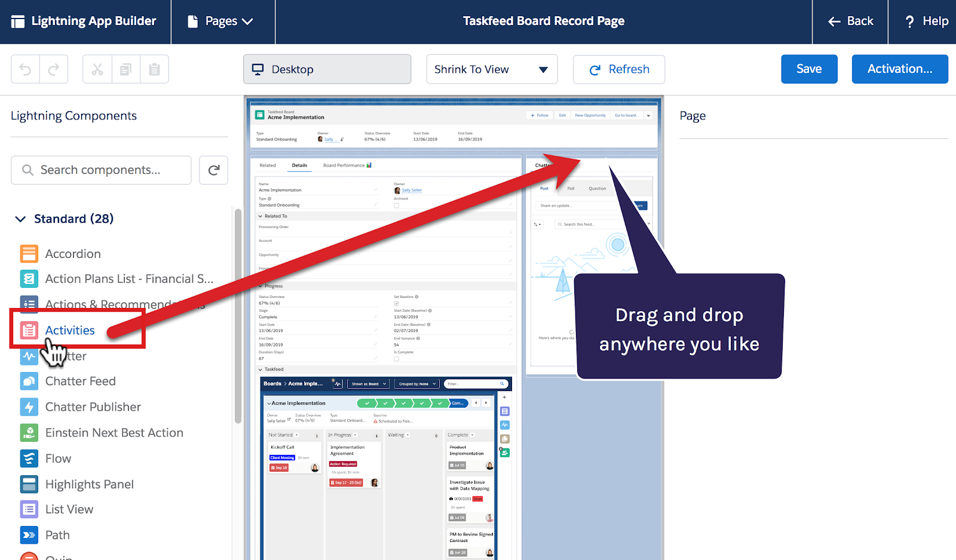Collapse the Related To section
The image size is (956, 560).
pos(261,216)
